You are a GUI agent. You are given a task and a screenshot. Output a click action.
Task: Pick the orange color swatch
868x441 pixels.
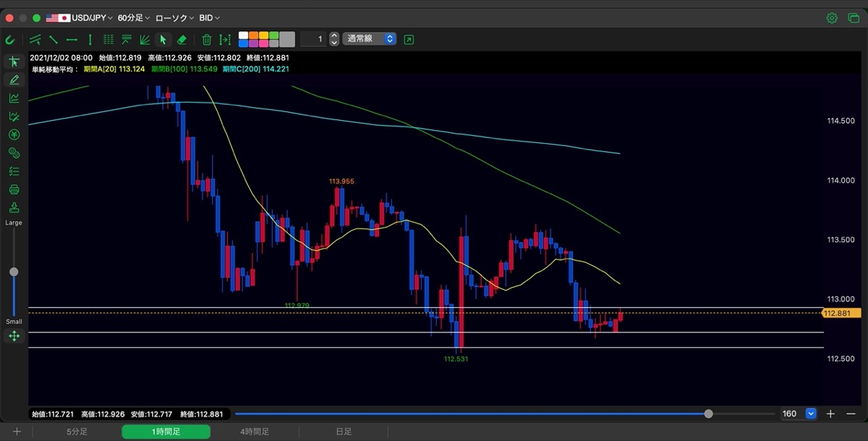(x=253, y=35)
